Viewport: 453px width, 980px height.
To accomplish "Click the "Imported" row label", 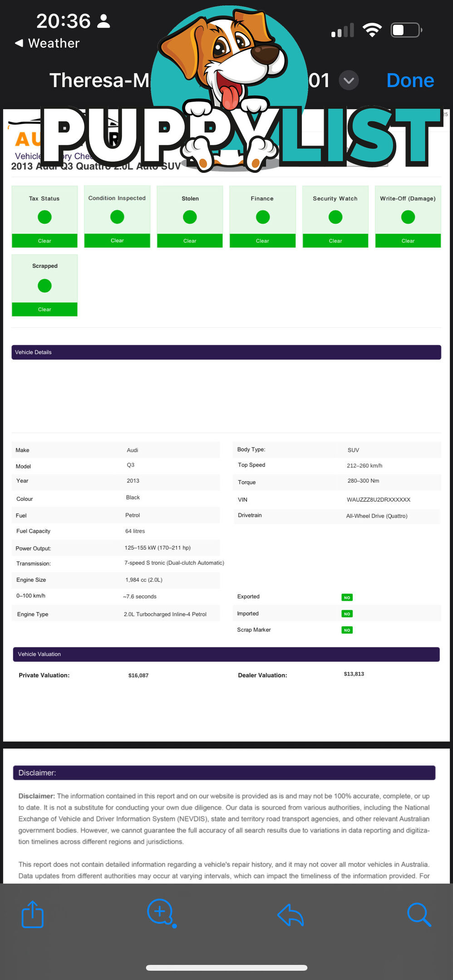I will [x=248, y=613].
